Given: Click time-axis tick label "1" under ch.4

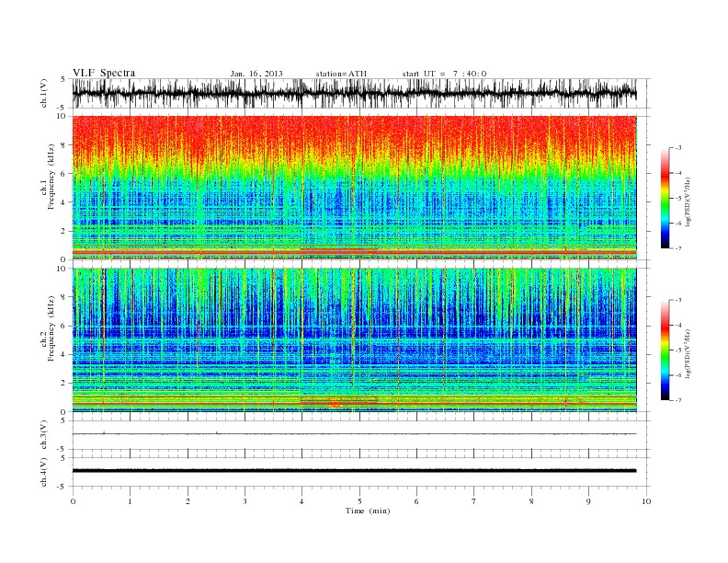Looking at the screenshot, I should (131, 501).
